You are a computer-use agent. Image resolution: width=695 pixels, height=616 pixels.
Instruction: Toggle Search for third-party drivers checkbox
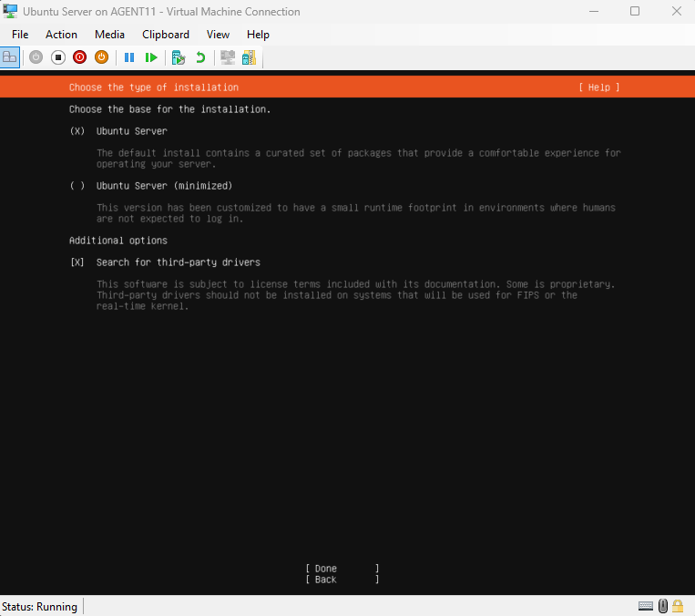77,262
